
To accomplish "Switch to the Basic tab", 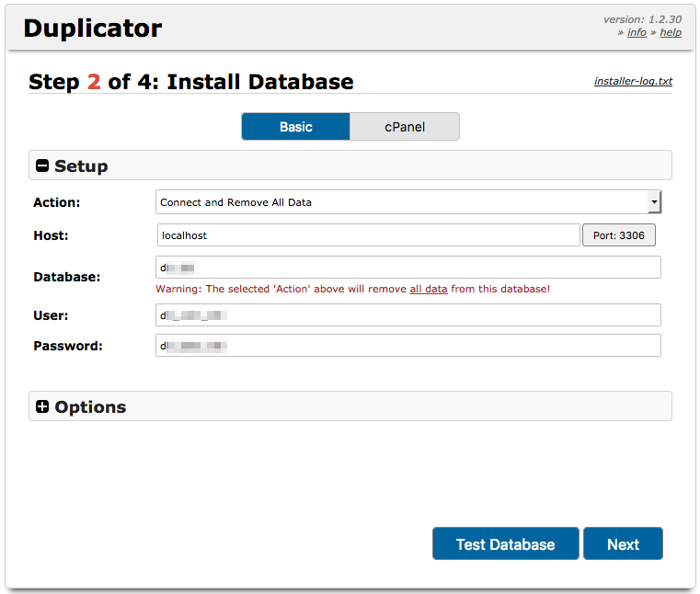I will 295,127.
